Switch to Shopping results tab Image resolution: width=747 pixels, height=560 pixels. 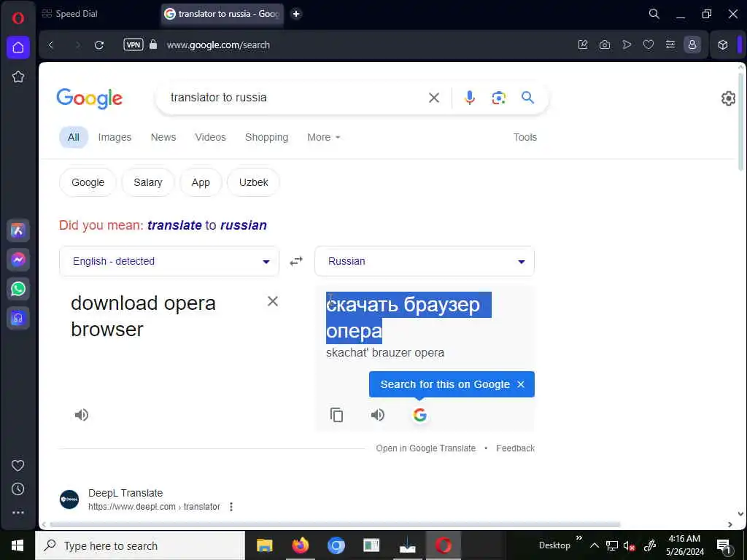pyautogui.click(x=267, y=137)
